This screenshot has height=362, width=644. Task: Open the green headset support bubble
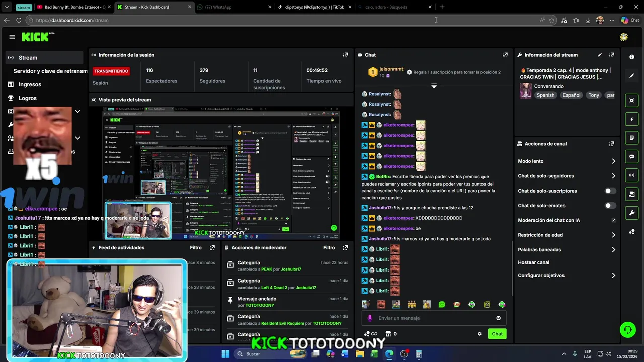point(627,330)
